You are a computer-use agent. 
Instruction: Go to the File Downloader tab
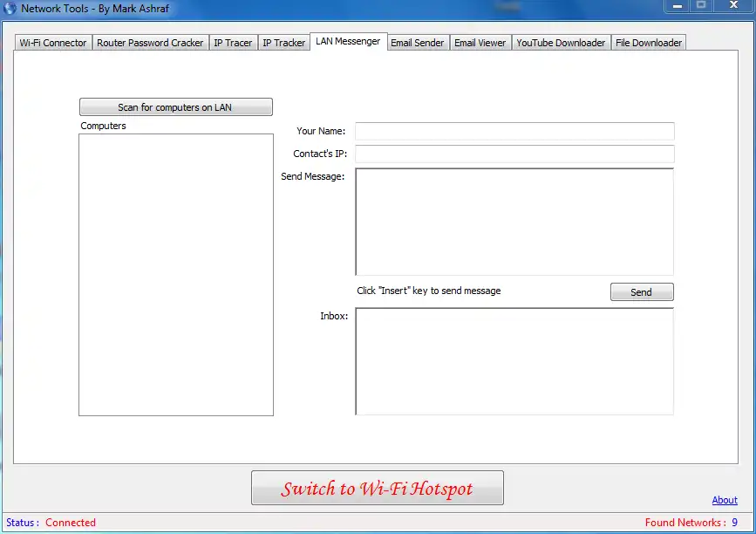649,43
